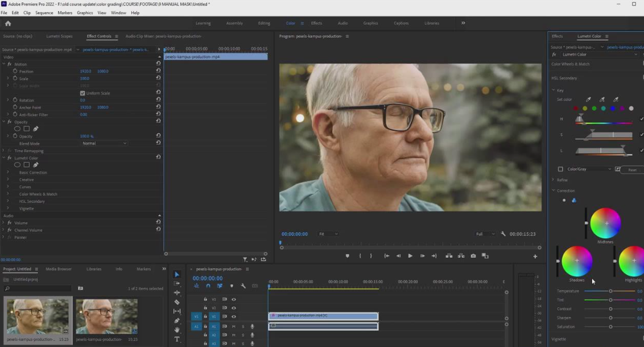Screen dimensions: 644x347
Task: Open the File menu
Action: [4, 13]
